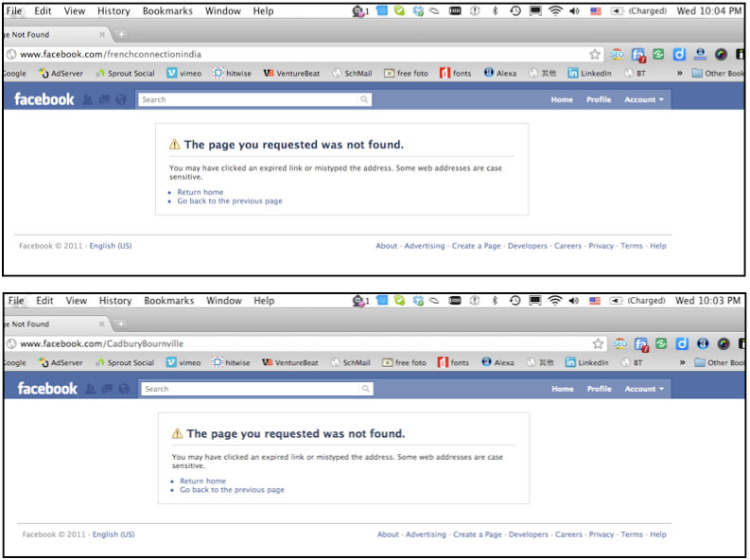Open new tab button in frenchconnectionindia window

tap(121, 34)
